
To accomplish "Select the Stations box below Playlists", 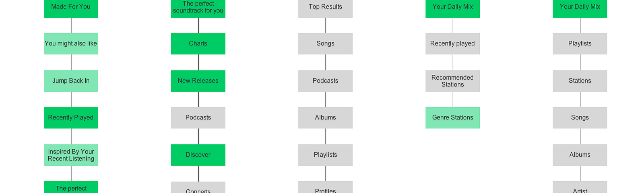I will [x=580, y=81].
